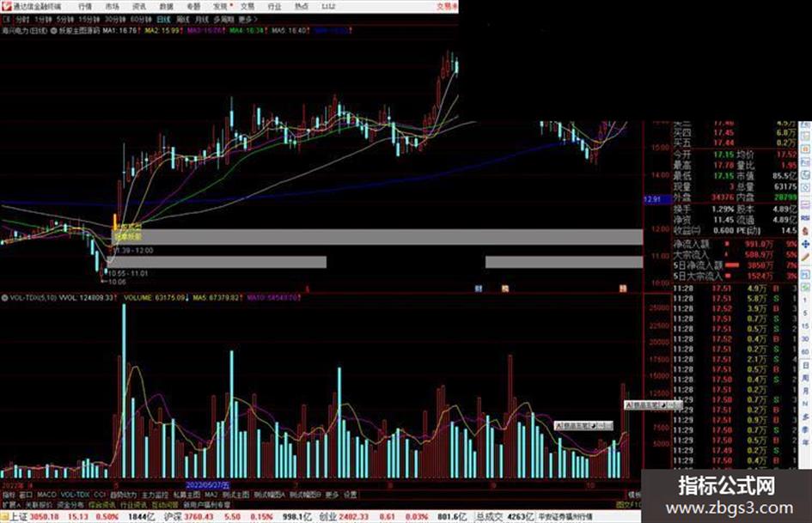Click the RSI icon in right sidebar
Screen dimensions: 812x523
pos(805,218)
